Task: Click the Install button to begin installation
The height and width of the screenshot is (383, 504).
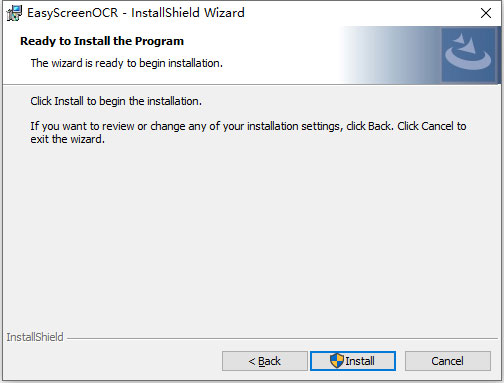Action: click(353, 361)
